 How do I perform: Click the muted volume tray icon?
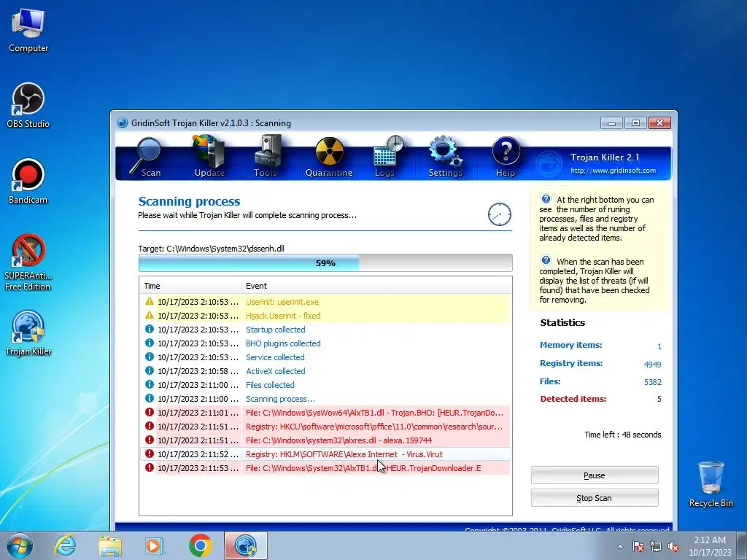tap(673, 546)
